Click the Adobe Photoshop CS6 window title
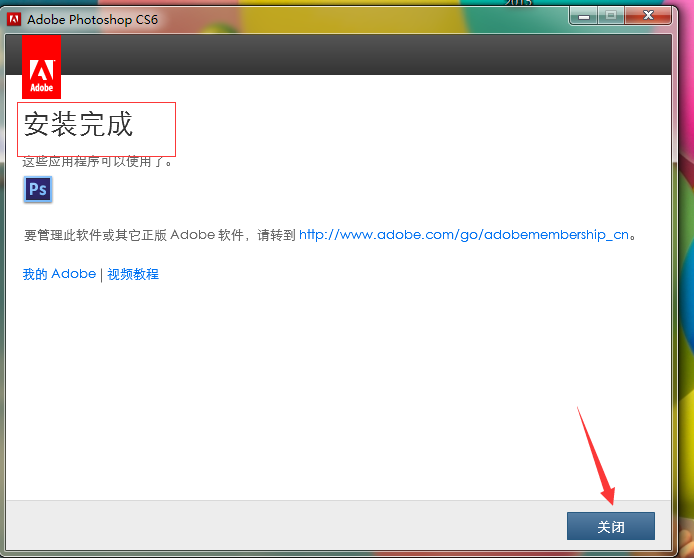Image resolution: width=694 pixels, height=558 pixels. tap(93, 20)
